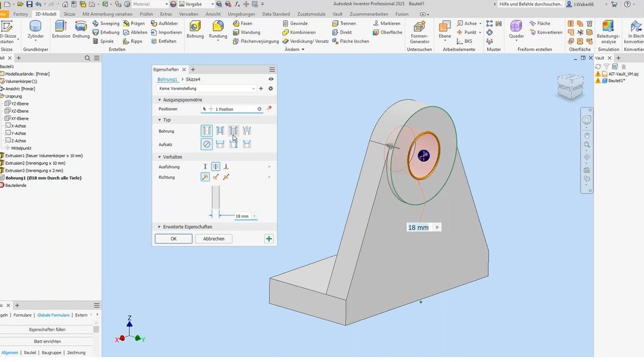Clear the 1 Position selection

(x=260, y=109)
